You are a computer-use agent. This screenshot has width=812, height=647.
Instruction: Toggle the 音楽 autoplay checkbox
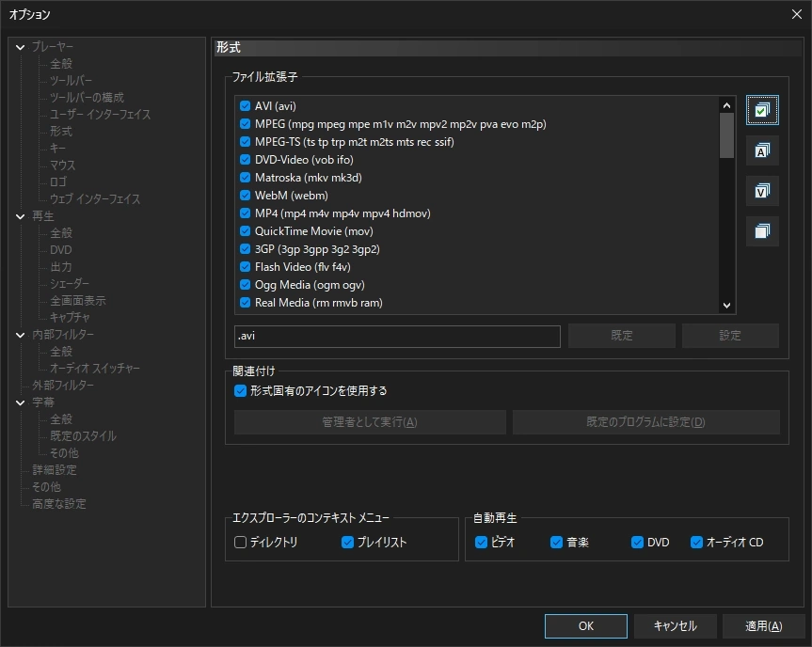coord(556,542)
